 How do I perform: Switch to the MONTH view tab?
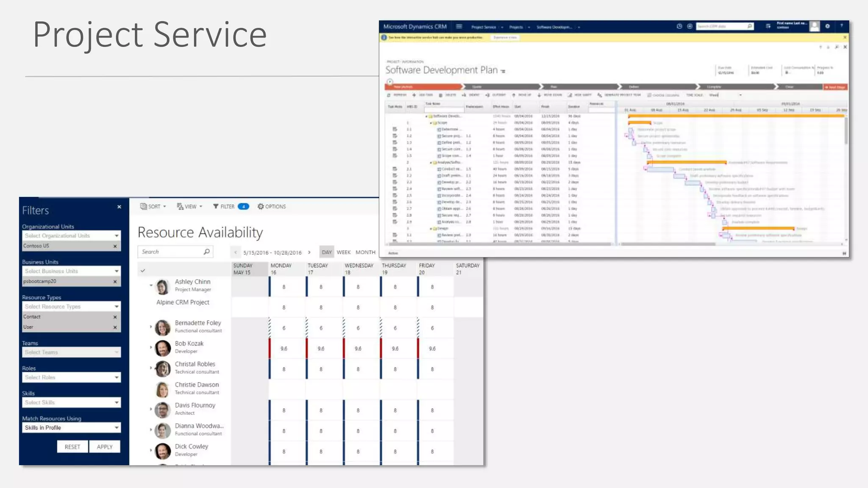click(x=365, y=252)
